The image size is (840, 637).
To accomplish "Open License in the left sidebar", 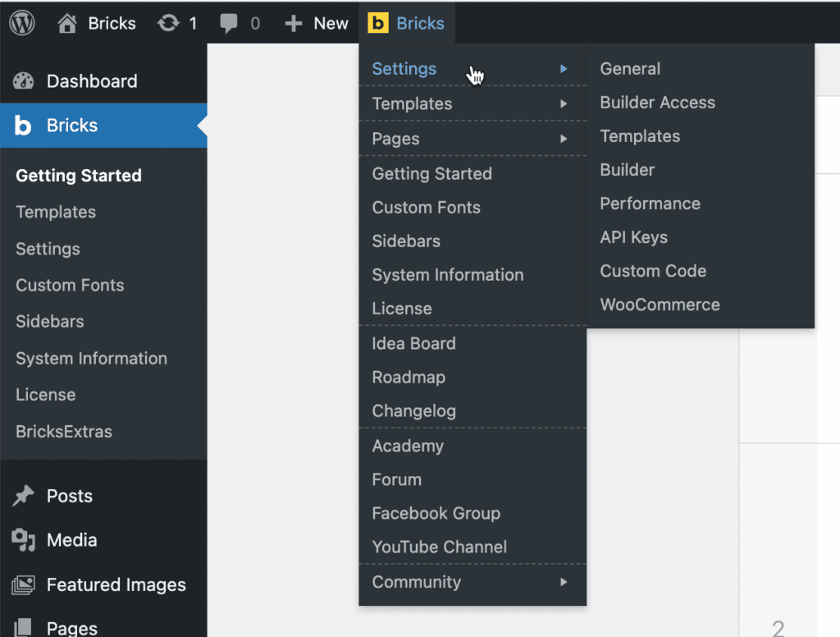I will [46, 395].
